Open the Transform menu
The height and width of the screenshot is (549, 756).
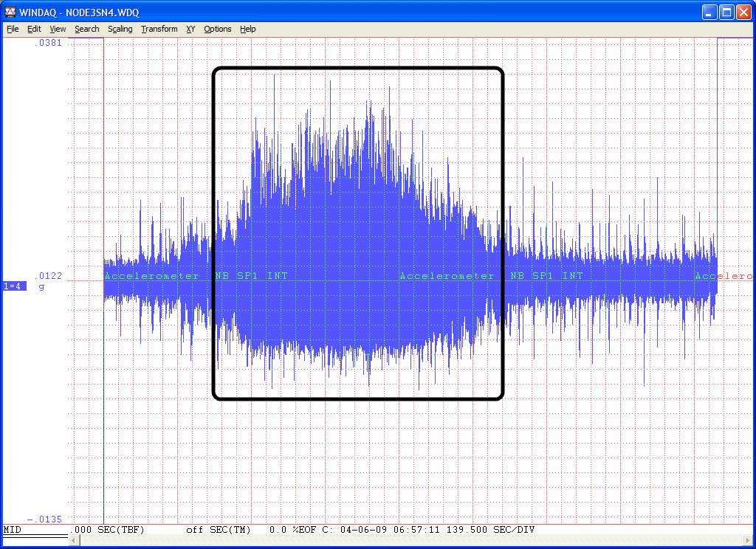[159, 29]
